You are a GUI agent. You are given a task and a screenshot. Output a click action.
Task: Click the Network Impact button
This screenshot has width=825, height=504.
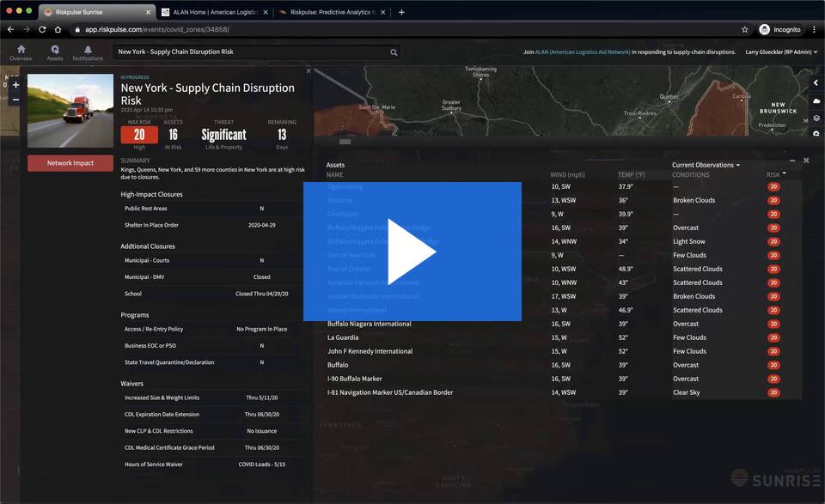[x=70, y=163]
